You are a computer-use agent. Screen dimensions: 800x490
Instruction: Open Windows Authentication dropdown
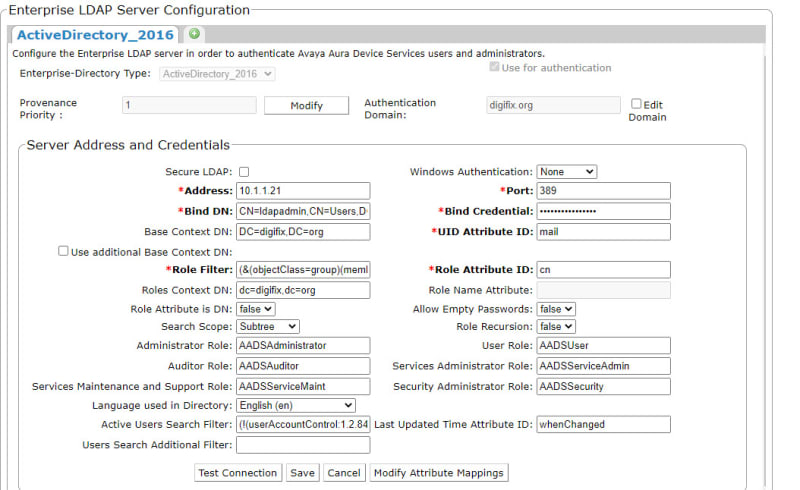[566, 172]
